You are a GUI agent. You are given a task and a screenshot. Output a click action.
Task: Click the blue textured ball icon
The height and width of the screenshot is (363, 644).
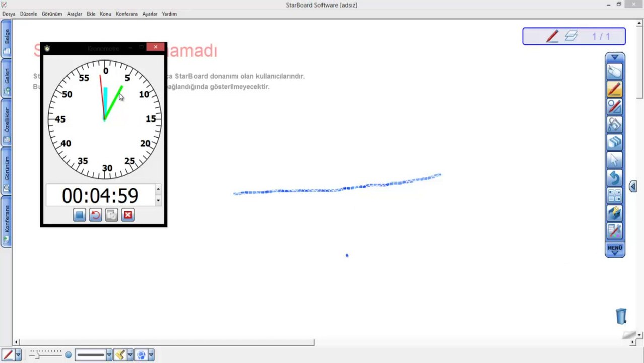(x=141, y=355)
